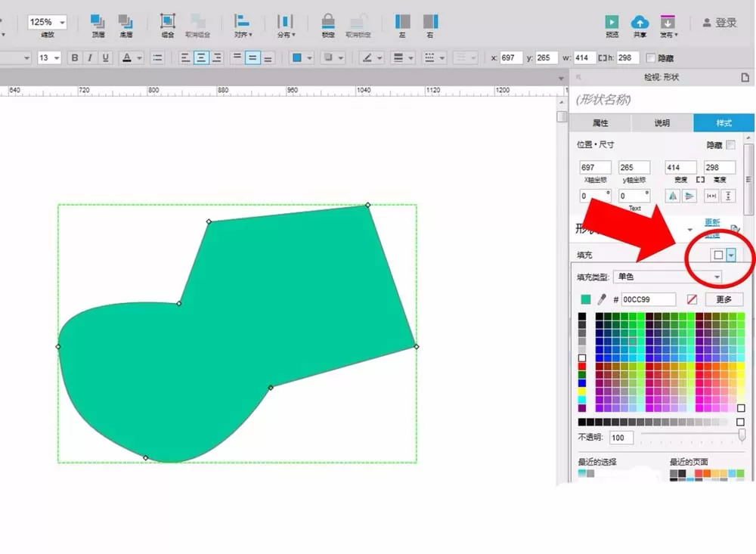Screen dimensions: 756x554
Task: Toggle the 隐藏 checkbox in style panel
Action: 730,144
